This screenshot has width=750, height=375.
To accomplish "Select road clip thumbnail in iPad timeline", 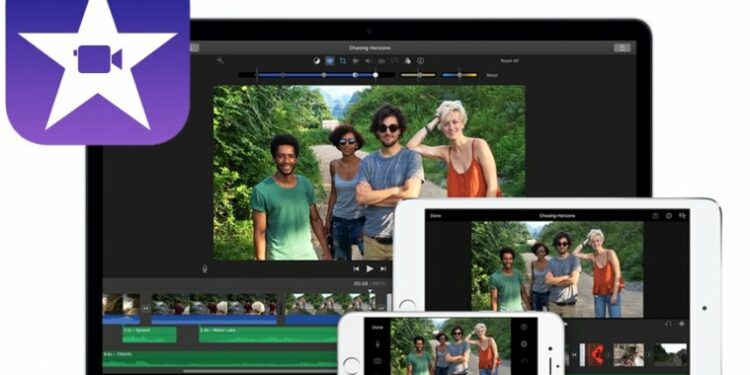I will tap(671, 355).
